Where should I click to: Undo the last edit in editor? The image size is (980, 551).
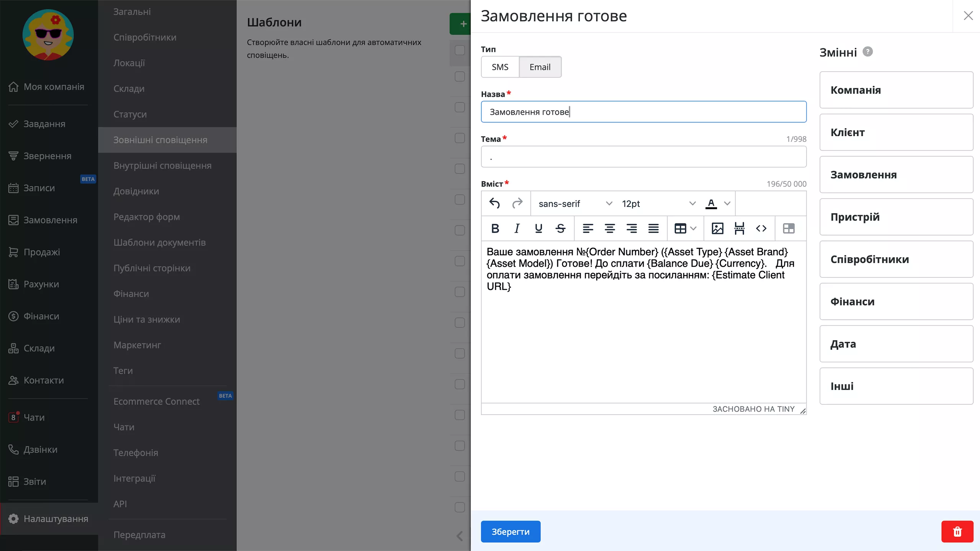[495, 203]
